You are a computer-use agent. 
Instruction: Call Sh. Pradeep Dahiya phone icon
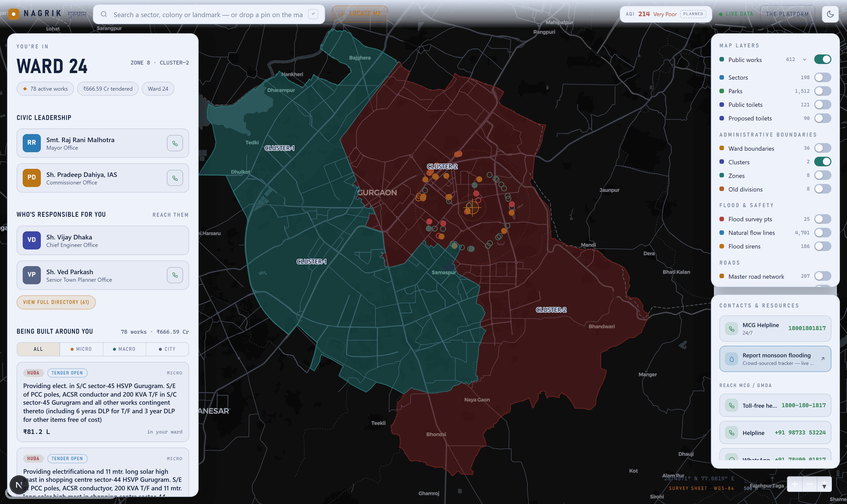tap(175, 178)
